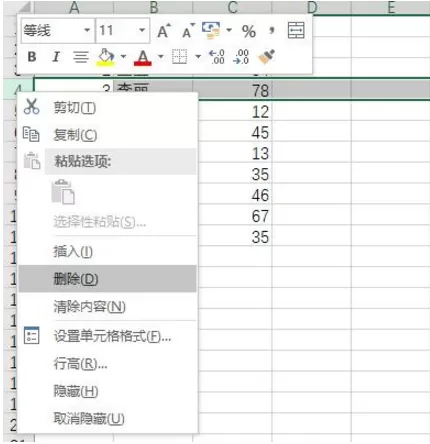The image size is (430, 444).
Task: Select column A header
Action: [74, 7]
